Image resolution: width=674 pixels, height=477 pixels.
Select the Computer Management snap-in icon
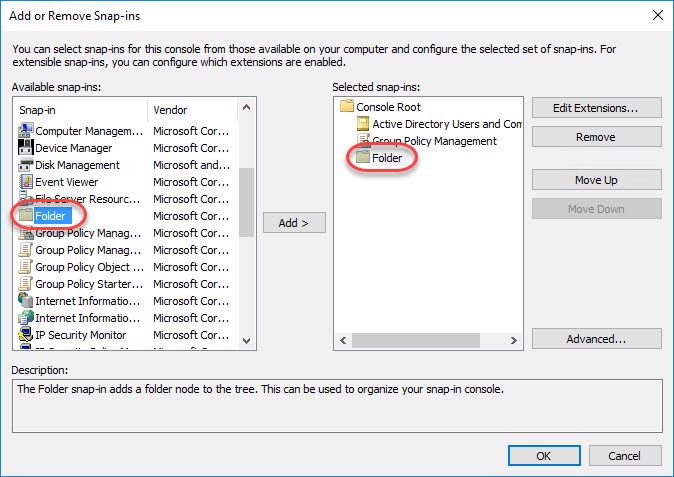pyautogui.click(x=26, y=130)
